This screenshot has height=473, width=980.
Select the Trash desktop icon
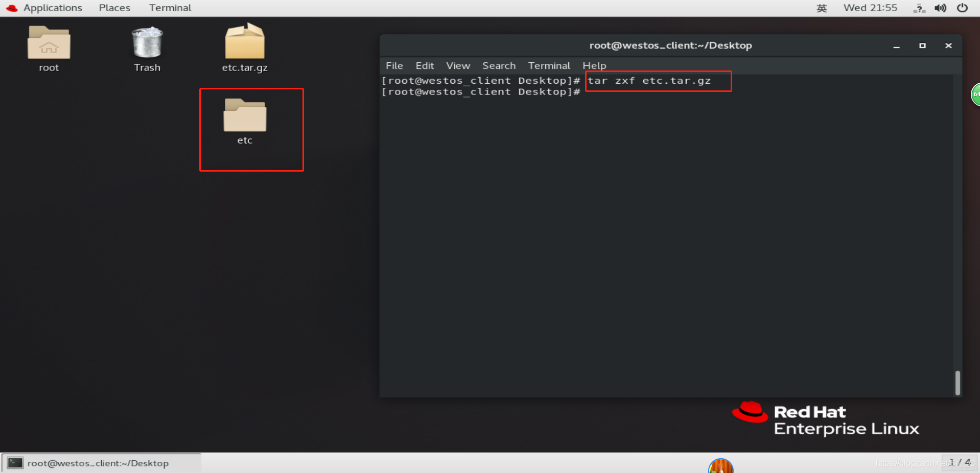click(147, 42)
